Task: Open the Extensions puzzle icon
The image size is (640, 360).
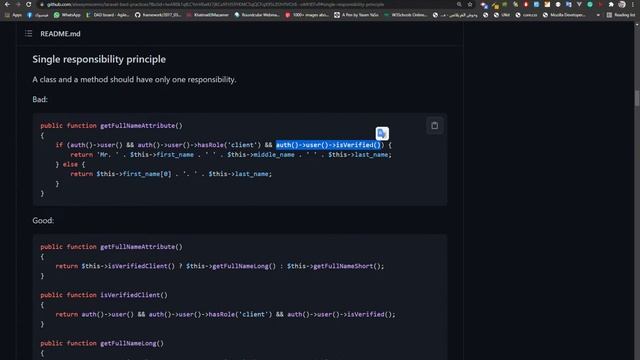Action: tap(611, 4)
